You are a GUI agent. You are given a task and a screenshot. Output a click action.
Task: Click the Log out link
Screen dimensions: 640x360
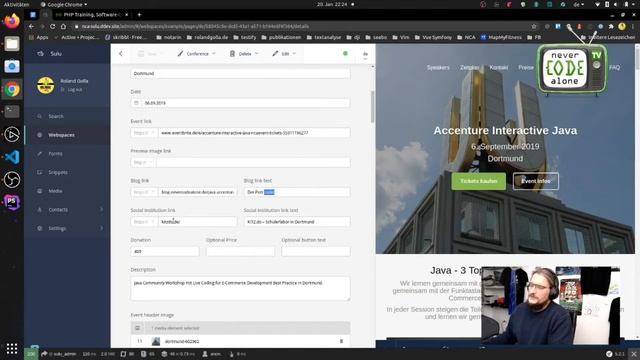(74, 89)
